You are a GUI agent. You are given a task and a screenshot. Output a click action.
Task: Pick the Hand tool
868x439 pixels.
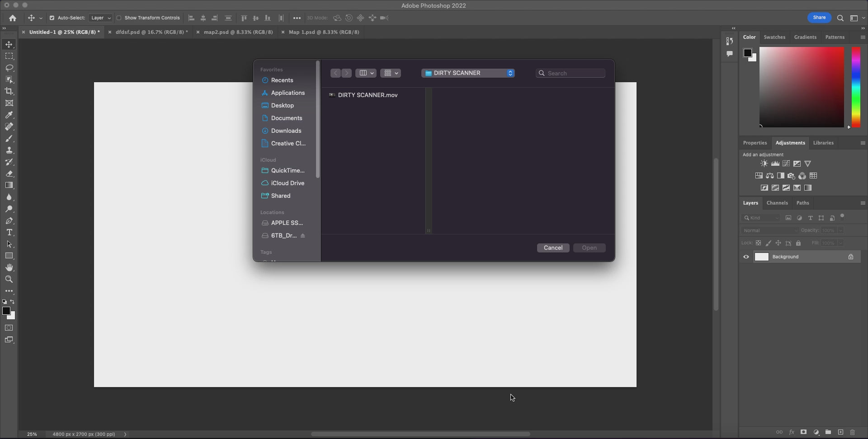tap(9, 268)
